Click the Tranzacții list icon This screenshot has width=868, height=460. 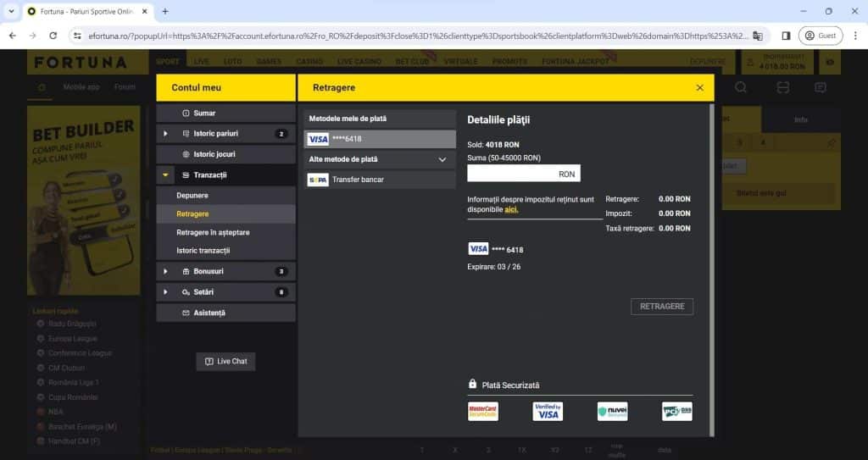tap(186, 175)
